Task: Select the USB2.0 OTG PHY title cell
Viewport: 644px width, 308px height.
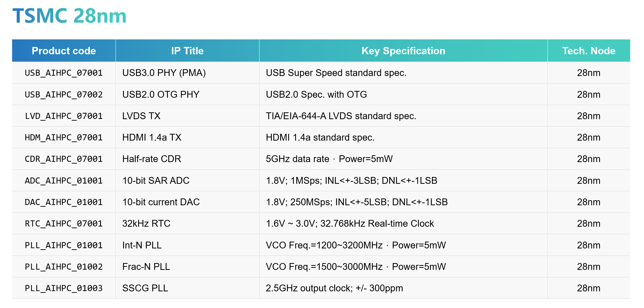Action: [x=161, y=94]
